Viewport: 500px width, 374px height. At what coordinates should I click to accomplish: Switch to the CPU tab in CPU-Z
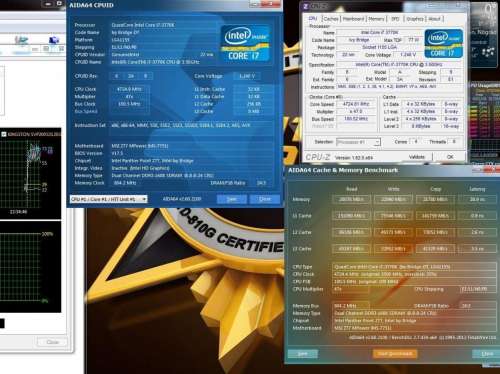point(313,19)
